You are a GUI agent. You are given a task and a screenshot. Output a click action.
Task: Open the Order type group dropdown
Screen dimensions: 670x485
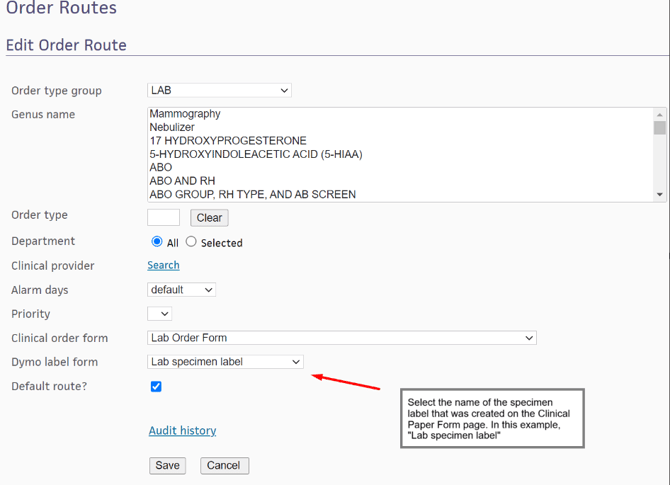coord(219,90)
